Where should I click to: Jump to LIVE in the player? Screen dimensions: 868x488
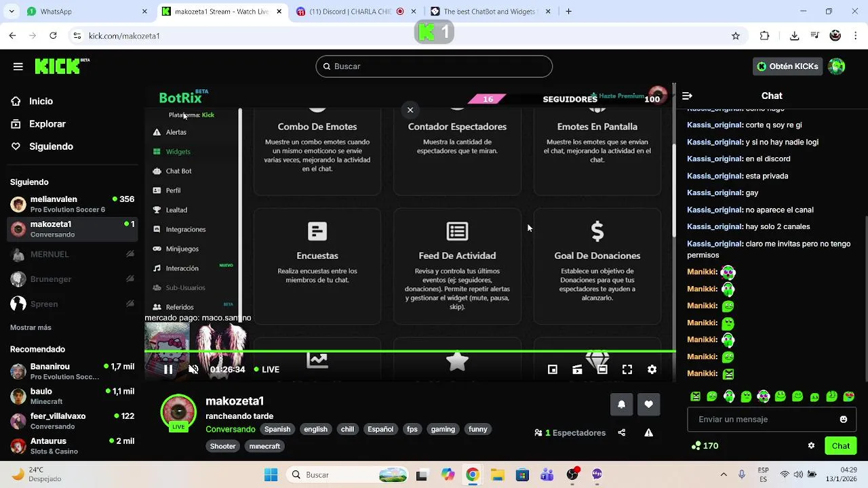267,369
